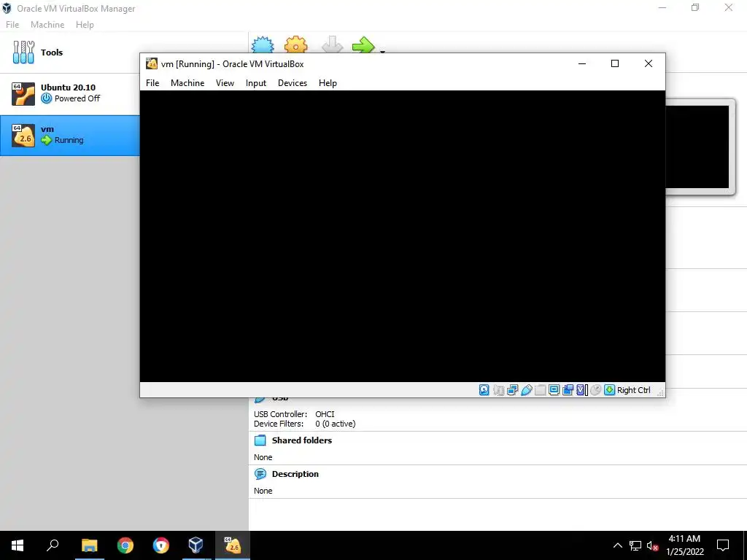Open File Explorer from the taskbar
The height and width of the screenshot is (560, 747).
pyautogui.click(x=89, y=545)
